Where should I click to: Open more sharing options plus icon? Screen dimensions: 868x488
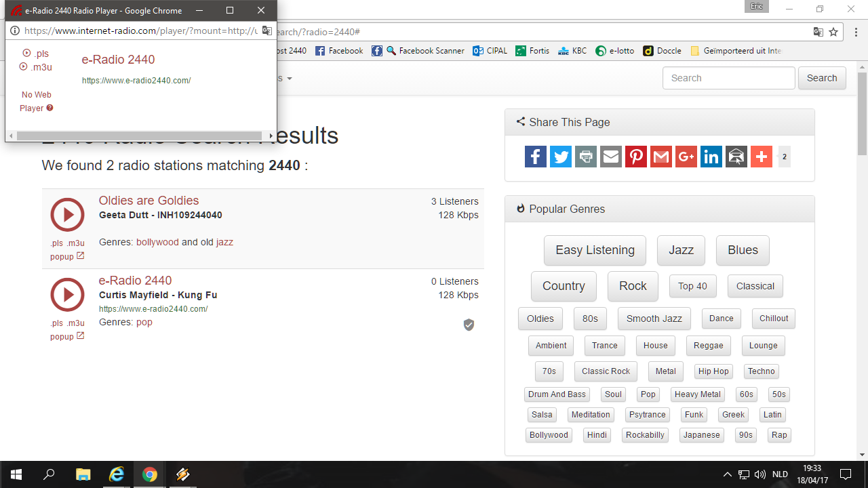pyautogui.click(x=761, y=157)
